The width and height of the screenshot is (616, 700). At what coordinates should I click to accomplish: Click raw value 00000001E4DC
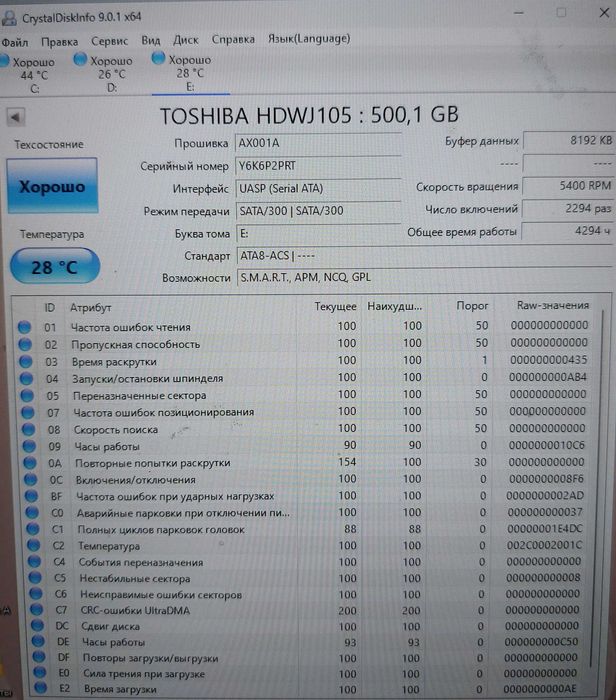(x=545, y=529)
